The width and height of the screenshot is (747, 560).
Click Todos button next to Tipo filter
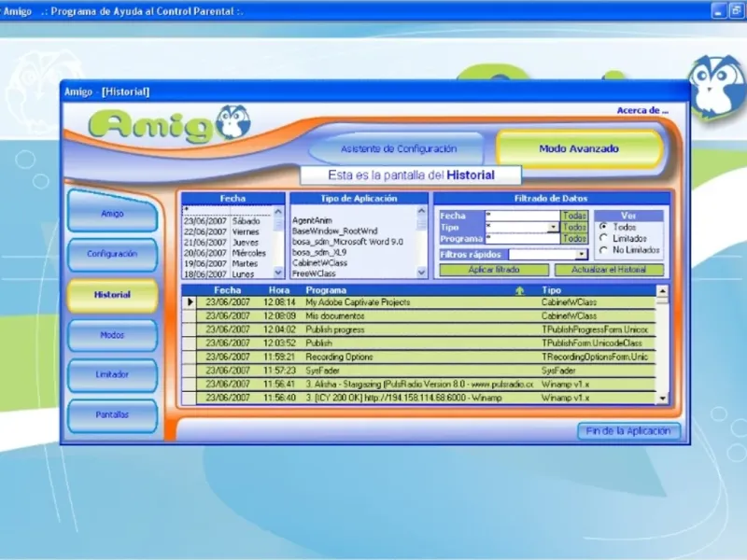[574, 227]
